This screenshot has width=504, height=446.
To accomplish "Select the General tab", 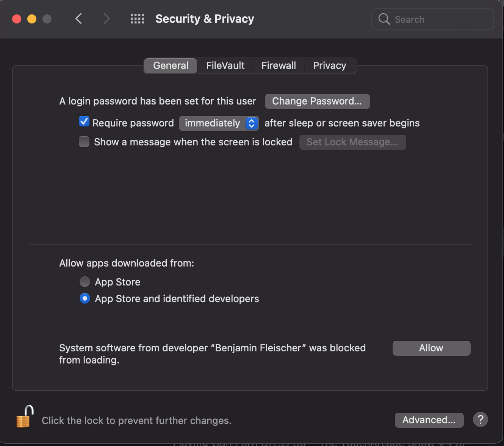I will tap(171, 66).
